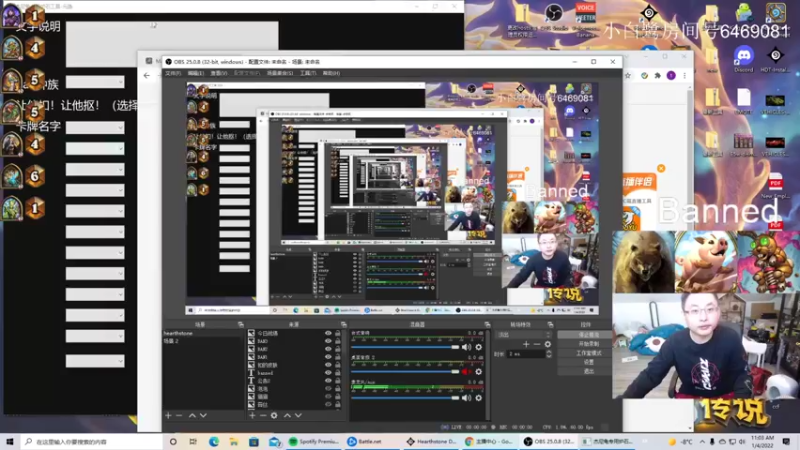This screenshot has height=450, width=800.
Task: Open transition properties gear icon
Action: point(547,344)
